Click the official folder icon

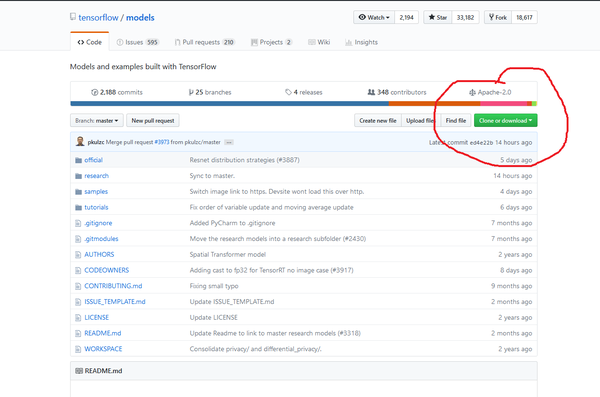[78, 160]
